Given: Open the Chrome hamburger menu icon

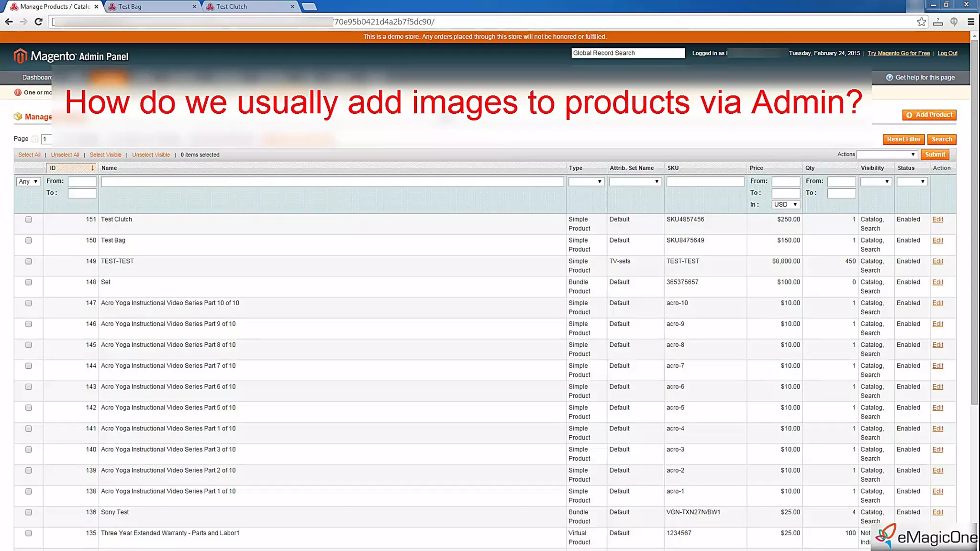Looking at the screenshot, I should tap(971, 22).
